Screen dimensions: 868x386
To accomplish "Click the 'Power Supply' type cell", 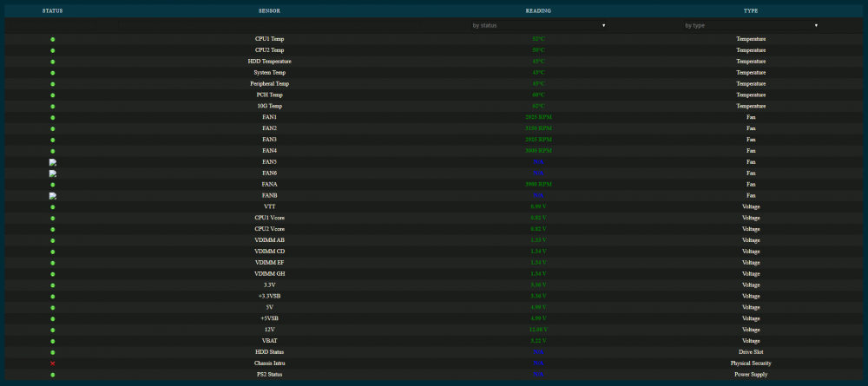I will [751, 375].
